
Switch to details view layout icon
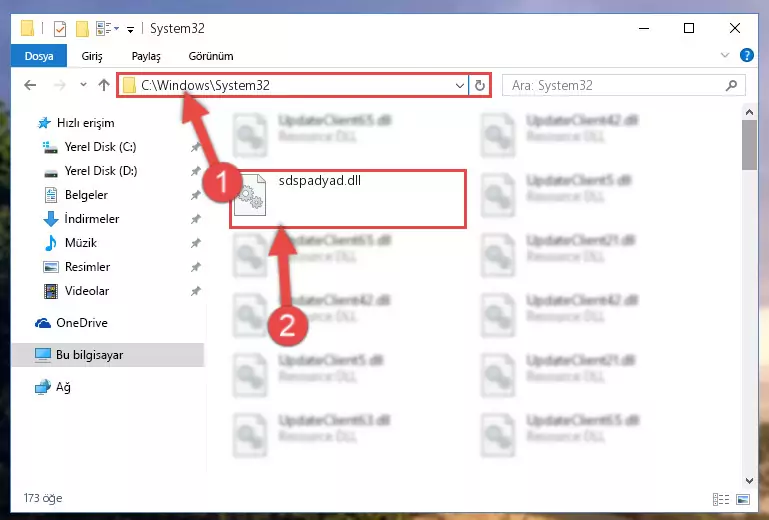[x=721, y=500]
